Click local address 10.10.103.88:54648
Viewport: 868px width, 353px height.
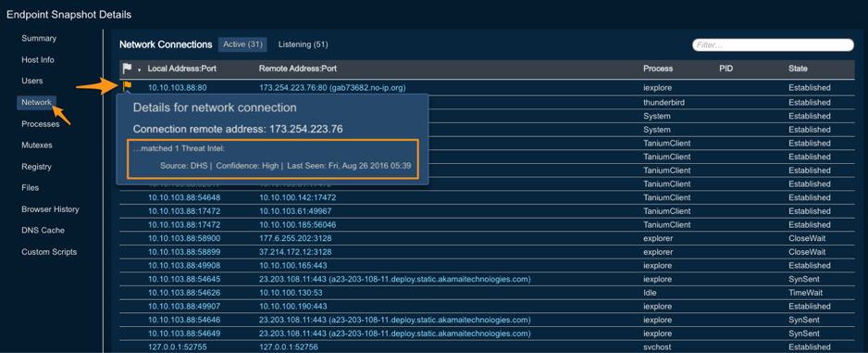pyautogui.click(x=184, y=198)
